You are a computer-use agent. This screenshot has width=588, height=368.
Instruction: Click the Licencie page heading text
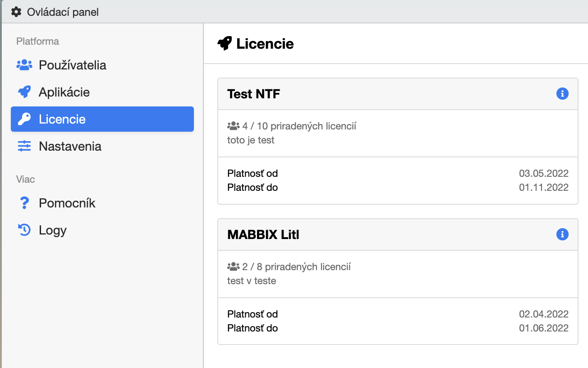coord(265,44)
